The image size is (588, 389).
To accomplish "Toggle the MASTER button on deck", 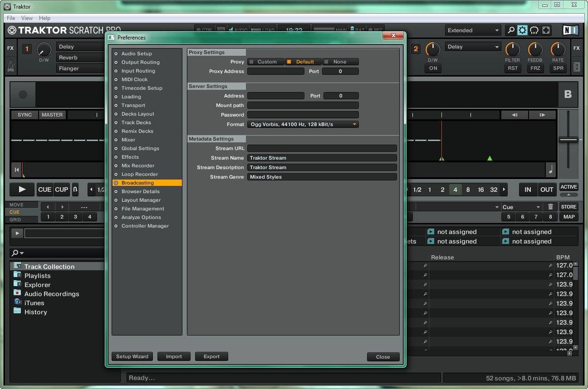I will click(52, 115).
